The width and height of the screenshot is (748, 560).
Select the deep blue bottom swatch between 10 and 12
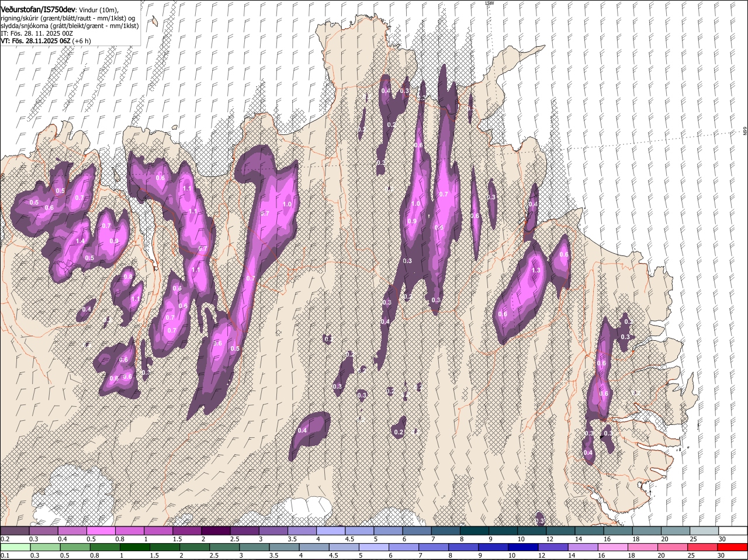525,547
